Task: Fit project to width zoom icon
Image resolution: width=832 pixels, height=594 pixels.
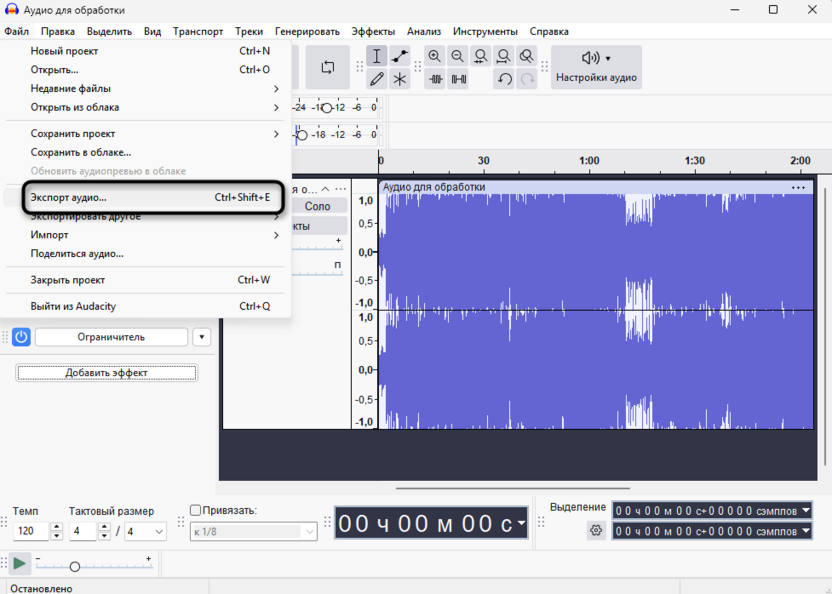Action: 504,56
